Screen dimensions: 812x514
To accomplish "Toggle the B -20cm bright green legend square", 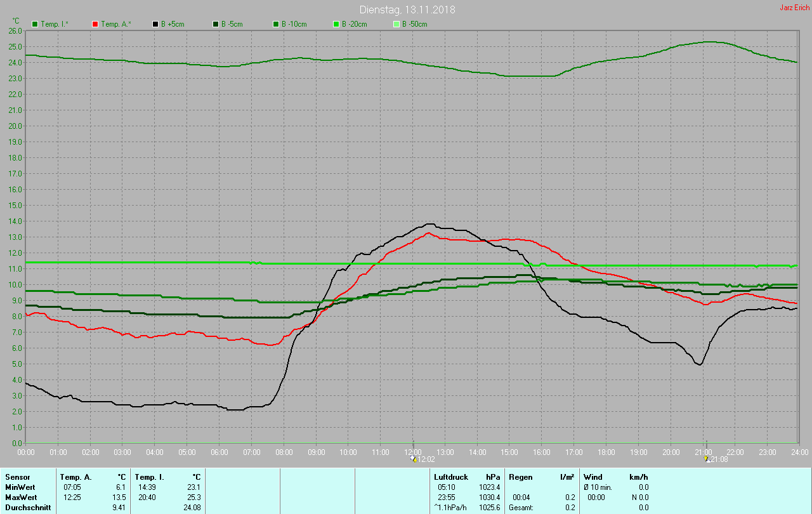I will (336, 24).
